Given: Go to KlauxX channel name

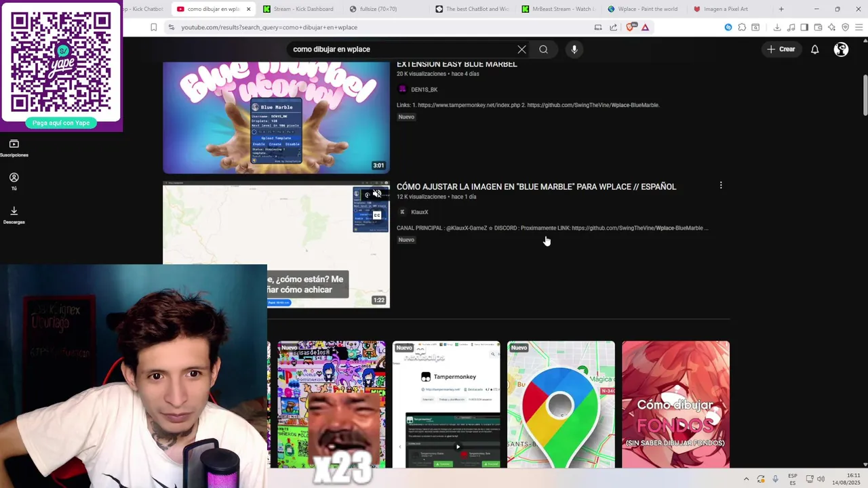Looking at the screenshot, I should coord(420,212).
